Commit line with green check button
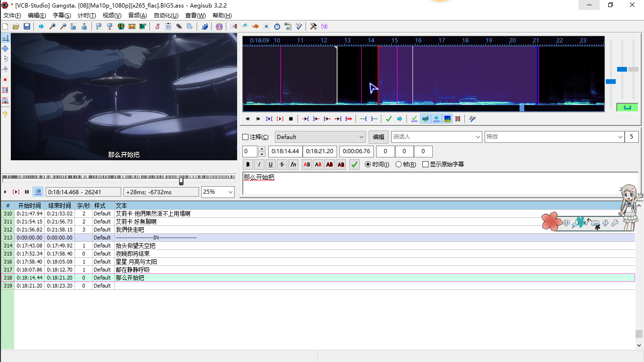The image size is (644, 362). [x=355, y=165]
